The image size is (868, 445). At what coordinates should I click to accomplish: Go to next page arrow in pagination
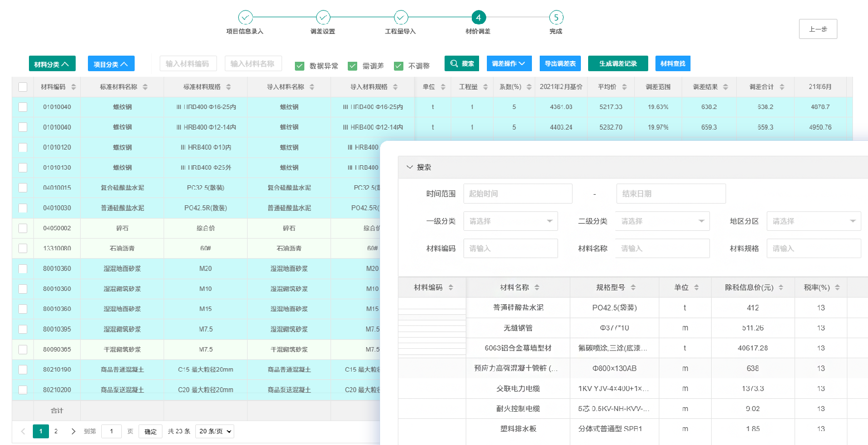(73, 432)
